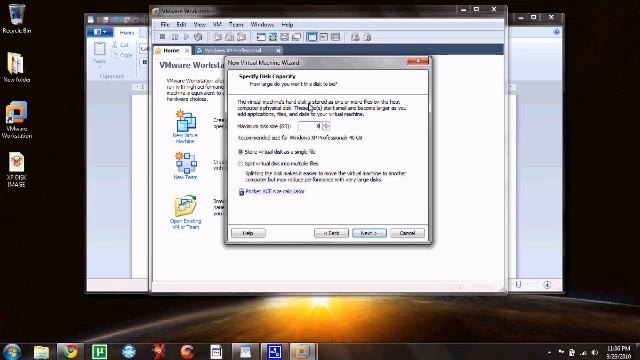Open the Windows Start menu
Image resolution: width=640 pixels, height=360 pixels.
coord(11,351)
